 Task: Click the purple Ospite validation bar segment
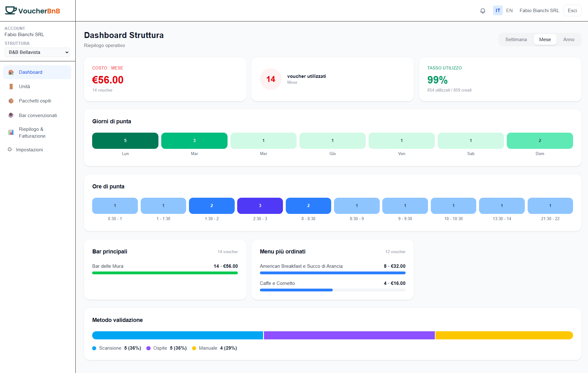click(349, 335)
